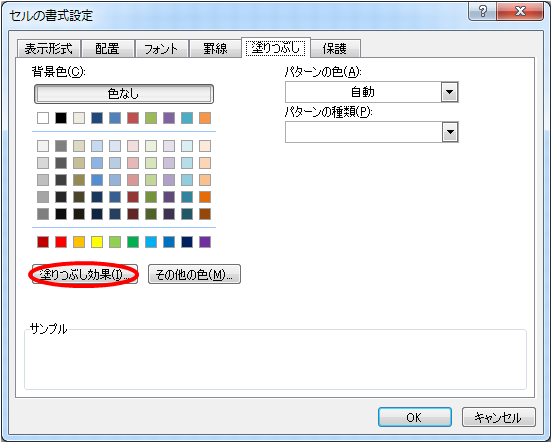Switch to the 保護 tab
Viewport: 552px width, 443px height.
point(335,48)
